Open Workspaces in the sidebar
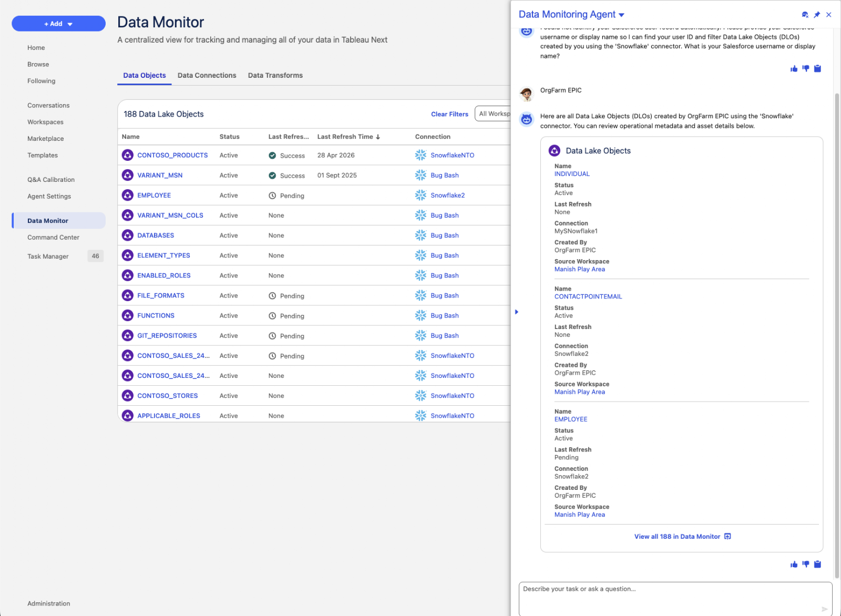Viewport: 841px width, 616px height. point(45,122)
